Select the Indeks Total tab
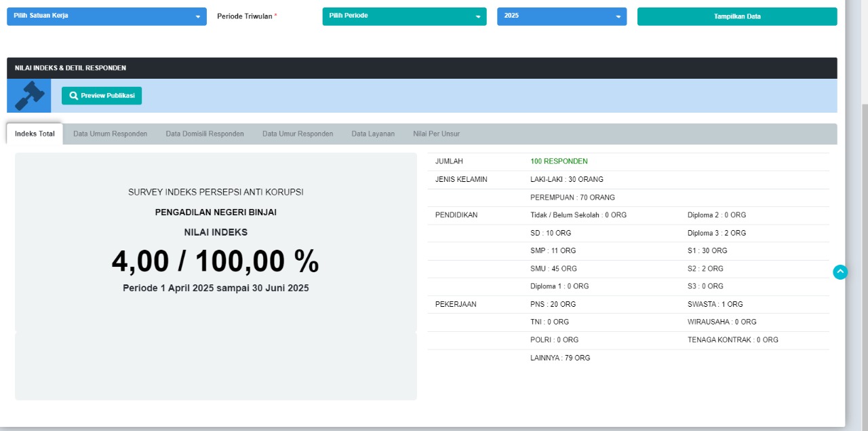This screenshot has height=431, width=868. click(35, 134)
